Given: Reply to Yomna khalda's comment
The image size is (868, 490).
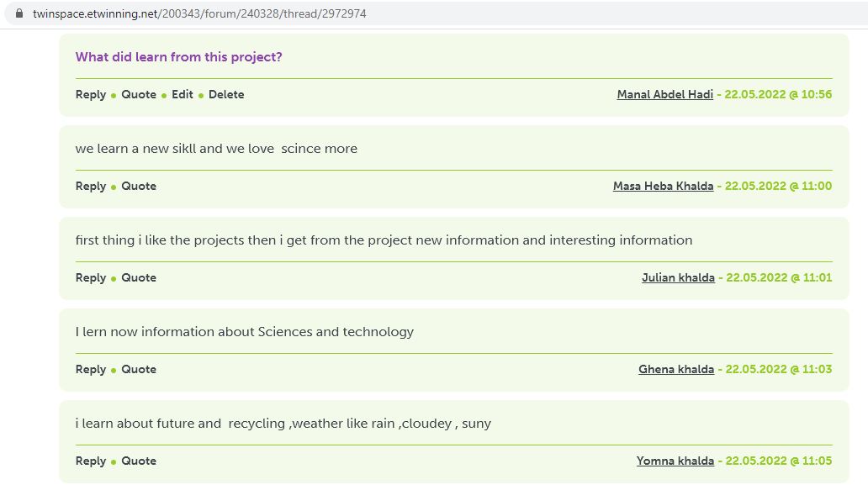Looking at the screenshot, I should click(91, 461).
